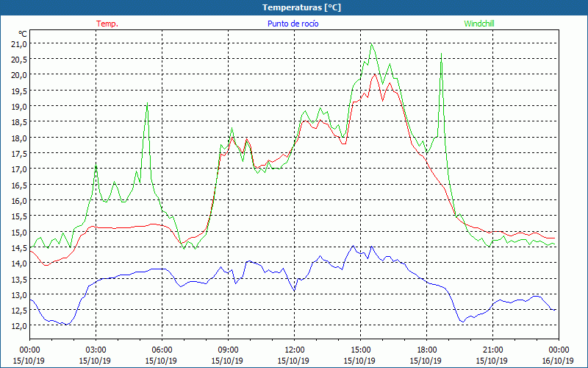Click the 18:00 time axis label
The width and height of the screenshot is (588, 368).
click(427, 350)
